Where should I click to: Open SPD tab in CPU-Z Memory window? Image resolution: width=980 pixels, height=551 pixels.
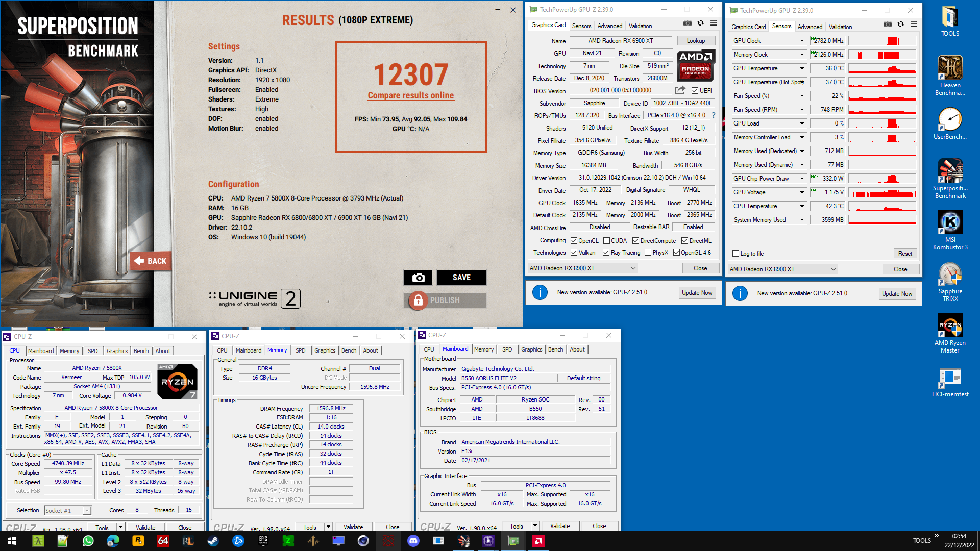(300, 350)
